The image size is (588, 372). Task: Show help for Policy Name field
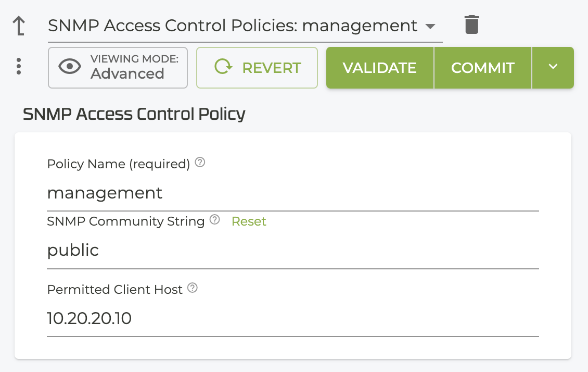pyautogui.click(x=200, y=163)
